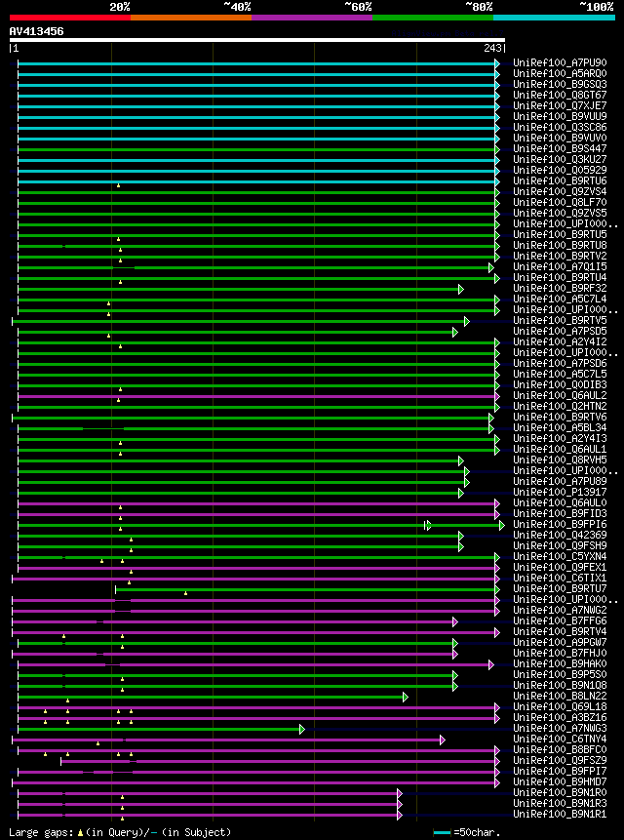
Task: Select the UniRef100_Q3SC86 label
Action: (x=560, y=127)
